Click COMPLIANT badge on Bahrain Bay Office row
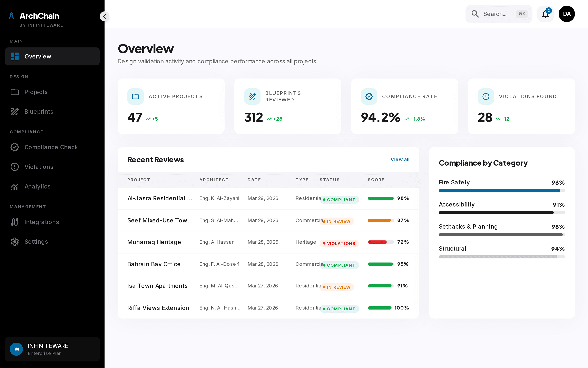Viewport: 588px width, 368px height. click(x=339, y=265)
